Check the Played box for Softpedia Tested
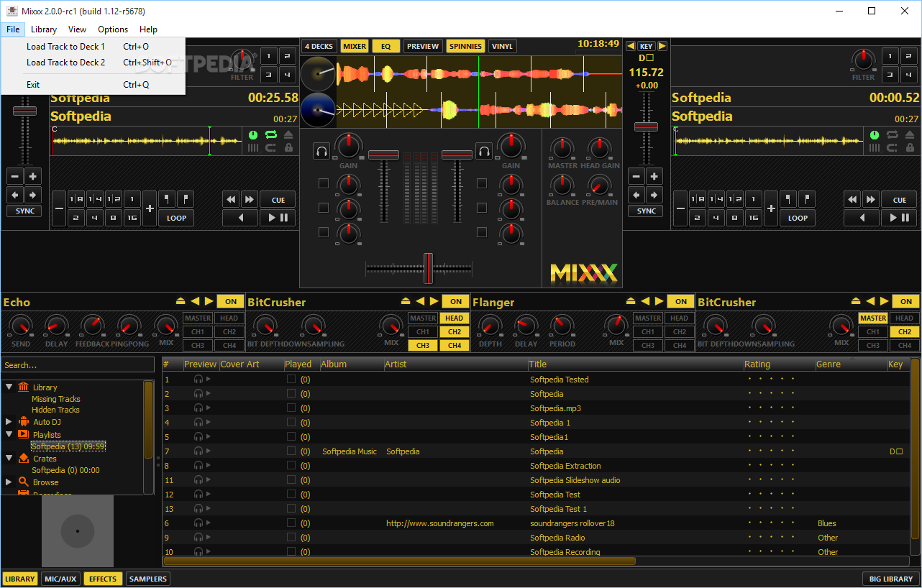Screen dimensions: 922x588 (291, 380)
